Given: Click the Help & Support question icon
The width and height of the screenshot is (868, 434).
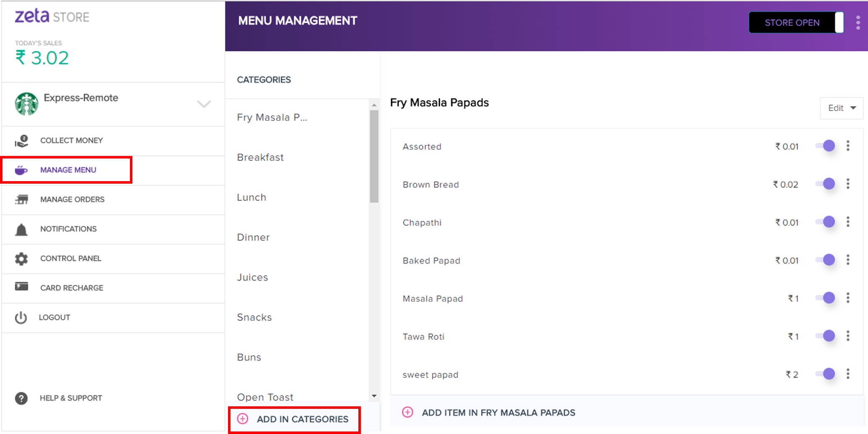Looking at the screenshot, I should click(x=21, y=398).
